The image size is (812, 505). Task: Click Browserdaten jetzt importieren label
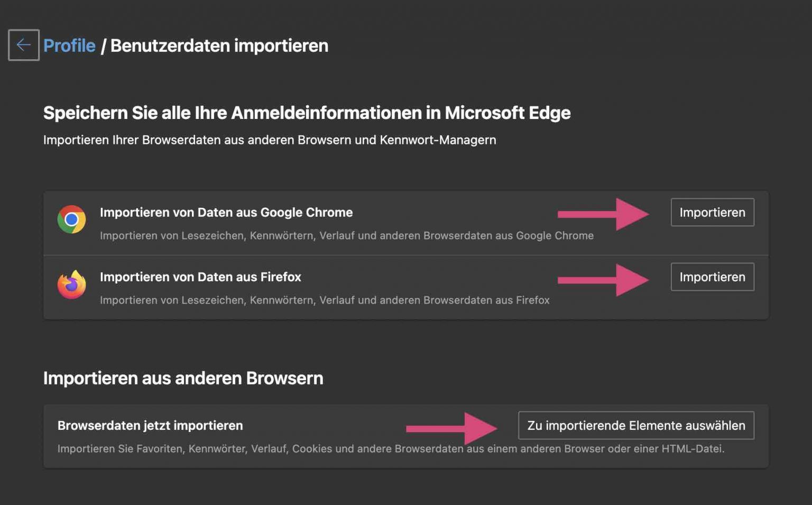pyautogui.click(x=150, y=425)
